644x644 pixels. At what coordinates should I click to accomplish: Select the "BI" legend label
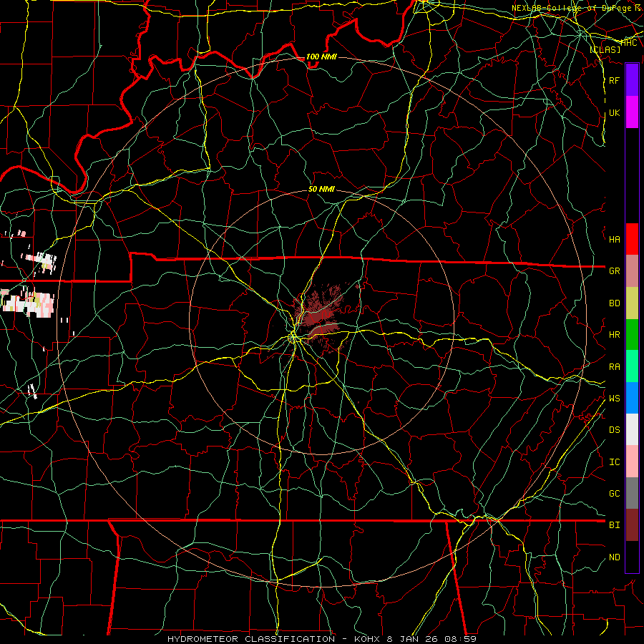[615, 525]
